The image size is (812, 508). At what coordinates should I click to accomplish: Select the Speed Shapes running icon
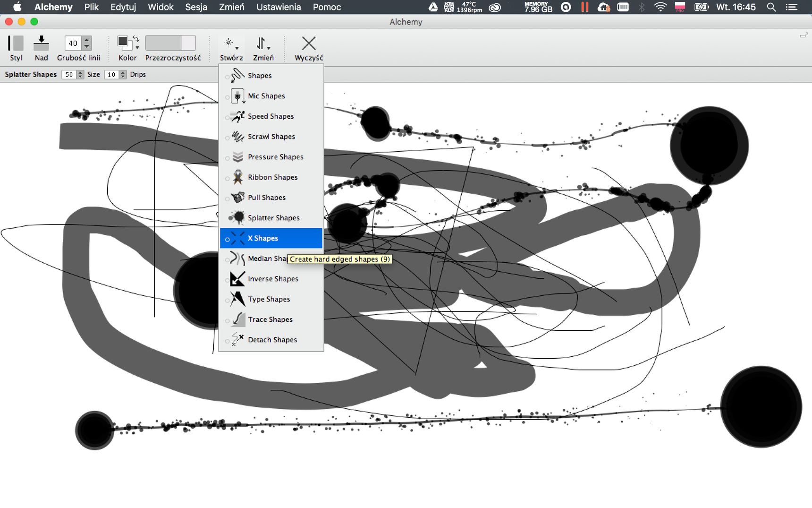click(237, 116)
